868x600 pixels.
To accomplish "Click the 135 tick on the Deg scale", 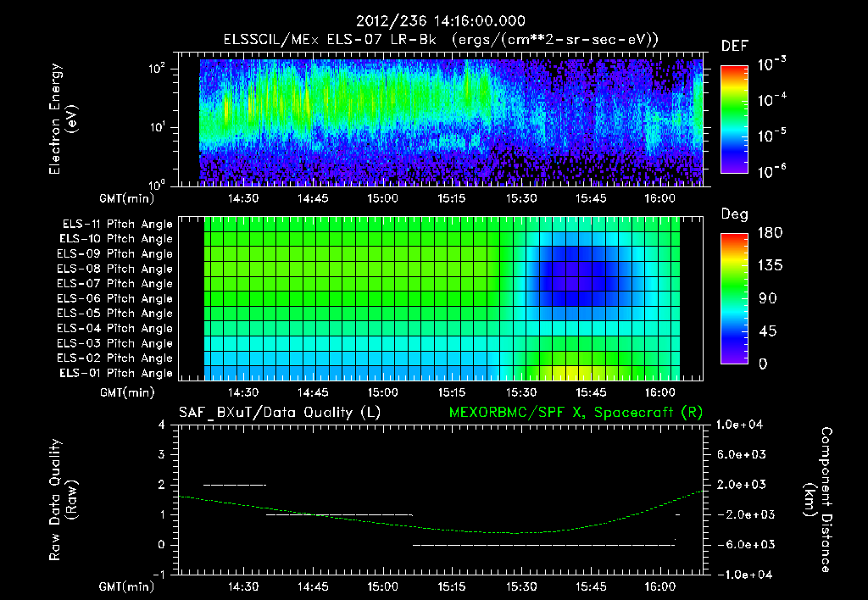I will pos(770,266).
